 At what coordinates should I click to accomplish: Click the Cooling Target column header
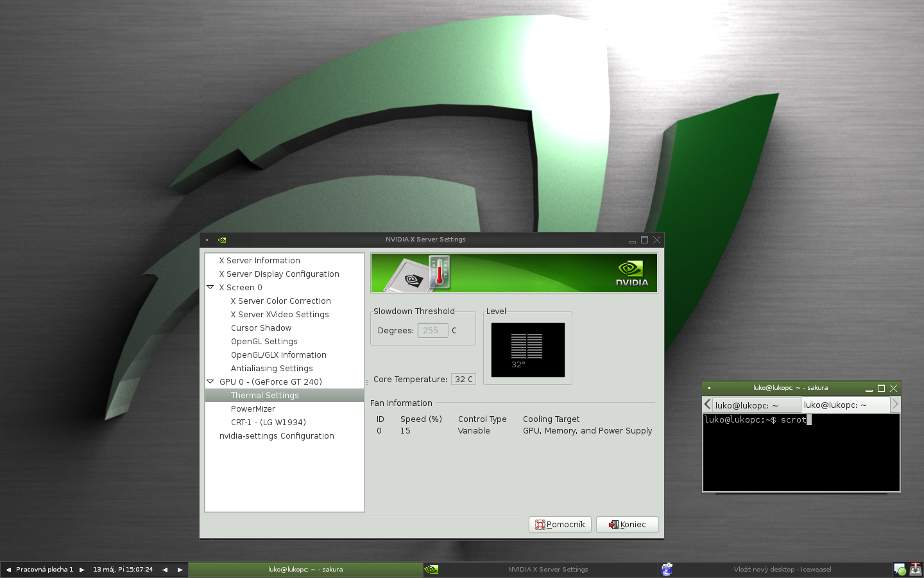(551, 419)
